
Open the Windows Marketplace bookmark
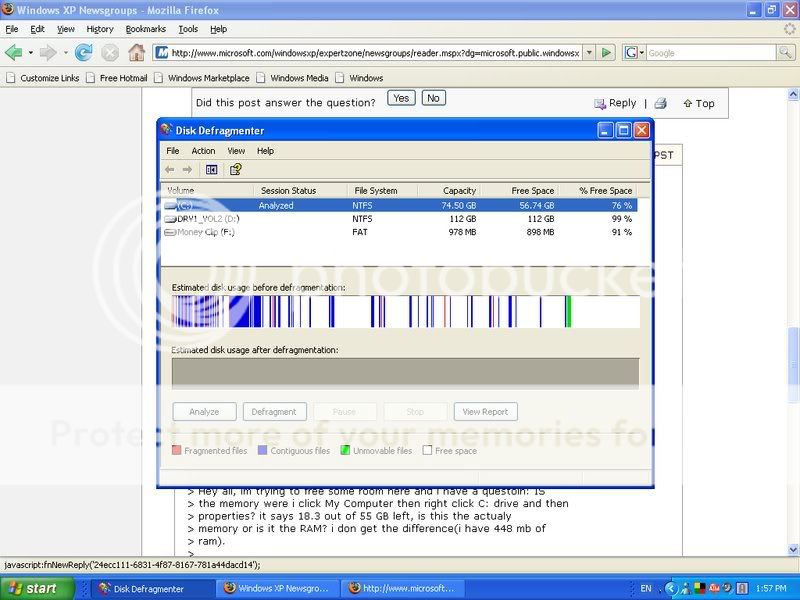[x=203, y=78]
